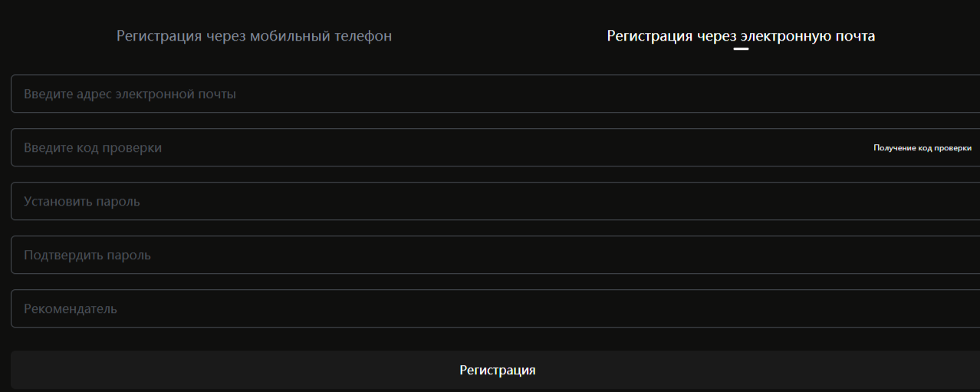
Task: Open 'Регистрация через мобильный телефон' tab
Action: pos(254,36)
